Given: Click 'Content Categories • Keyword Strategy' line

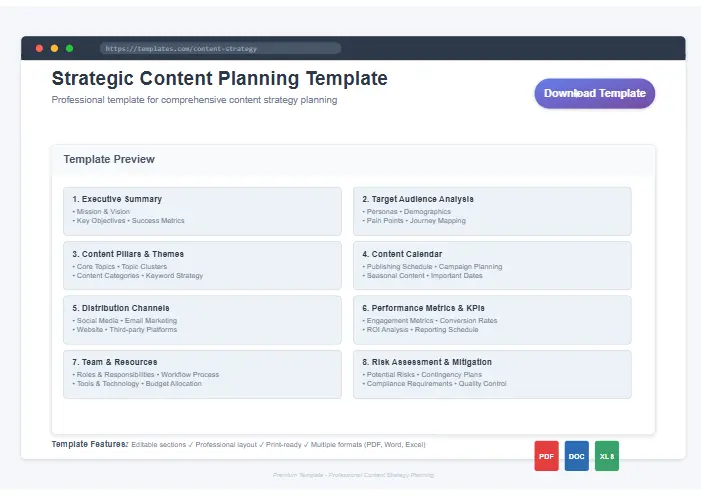Looking at the screenshot, I should click(139, 276).
